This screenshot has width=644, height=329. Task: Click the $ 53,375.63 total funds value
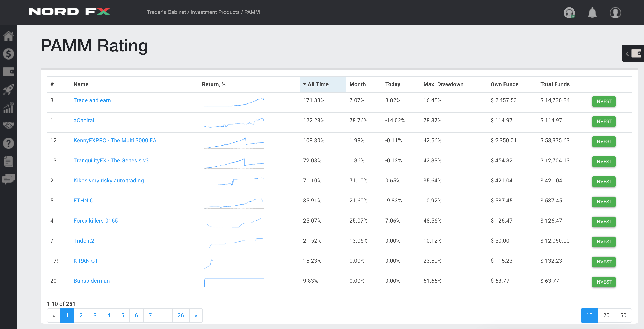[x=555, y=140]
